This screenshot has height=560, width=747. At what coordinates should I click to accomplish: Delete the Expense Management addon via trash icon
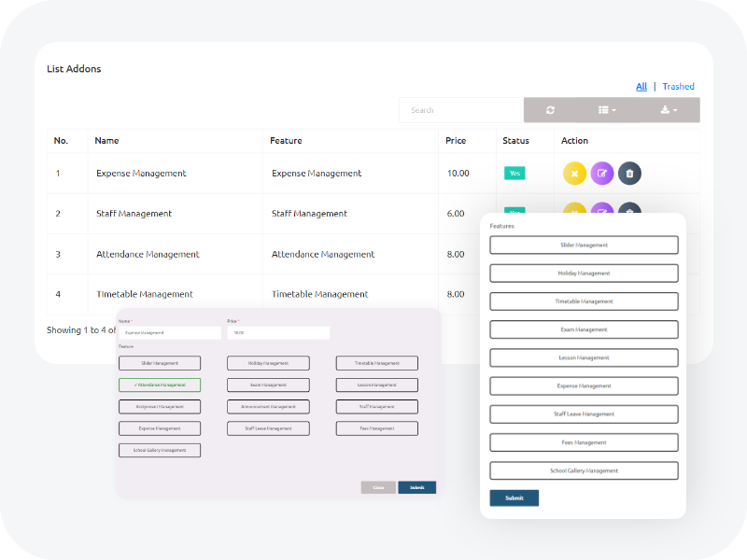[x=629, y=174]
